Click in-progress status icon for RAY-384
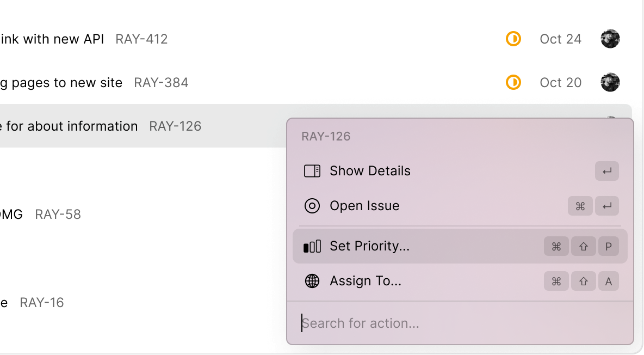 [513, 82]
